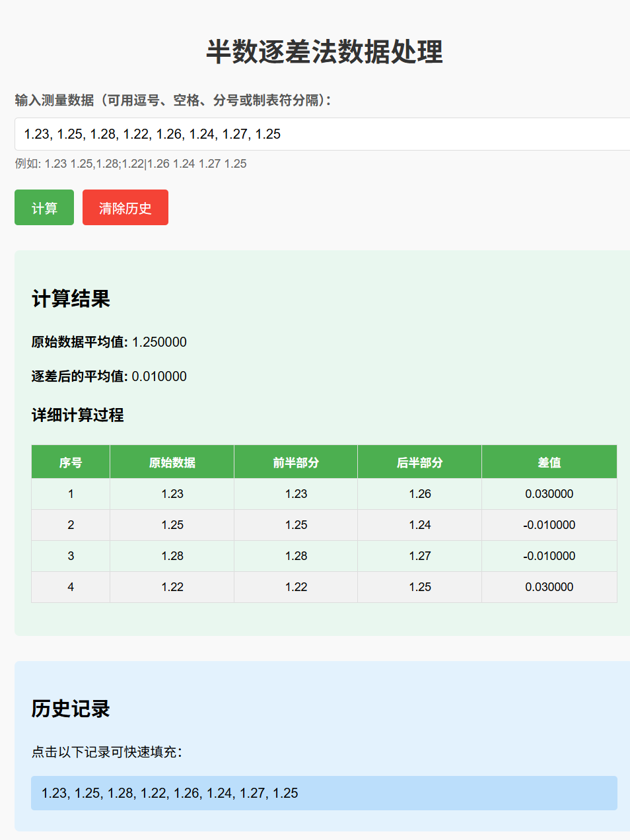Select row 1 of the results table
Viewport: 630px width, 840px height.
pos(295,493)
